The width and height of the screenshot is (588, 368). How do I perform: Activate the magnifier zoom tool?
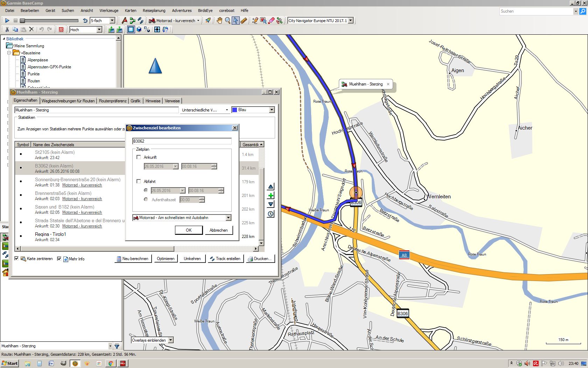[x=227, y=21]
